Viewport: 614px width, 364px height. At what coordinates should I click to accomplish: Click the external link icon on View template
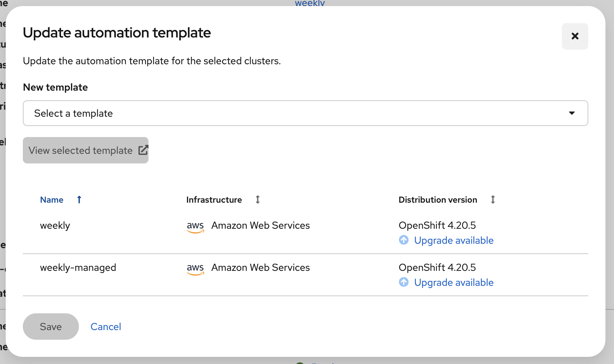tap(143, 150)
